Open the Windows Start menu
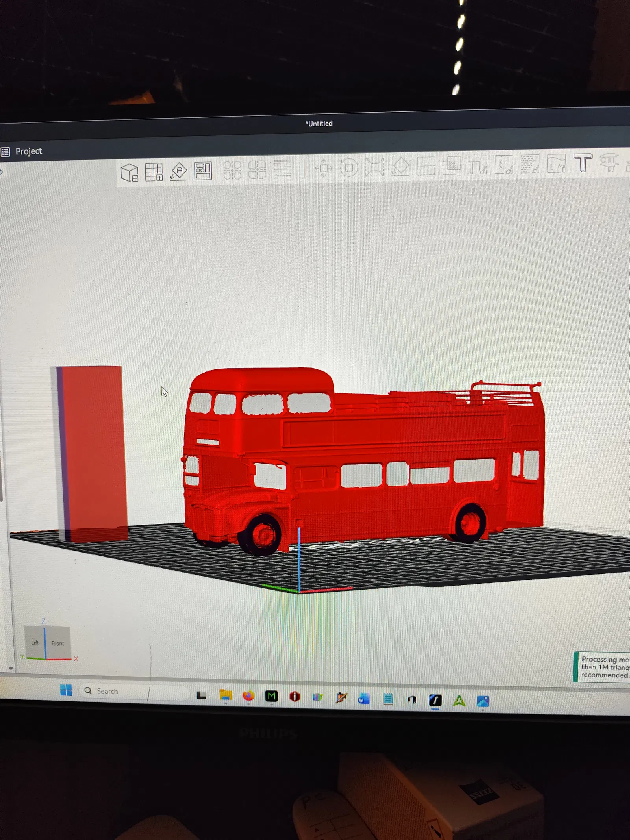This screenshot has width=630, height=840. [x=66, y=690]
